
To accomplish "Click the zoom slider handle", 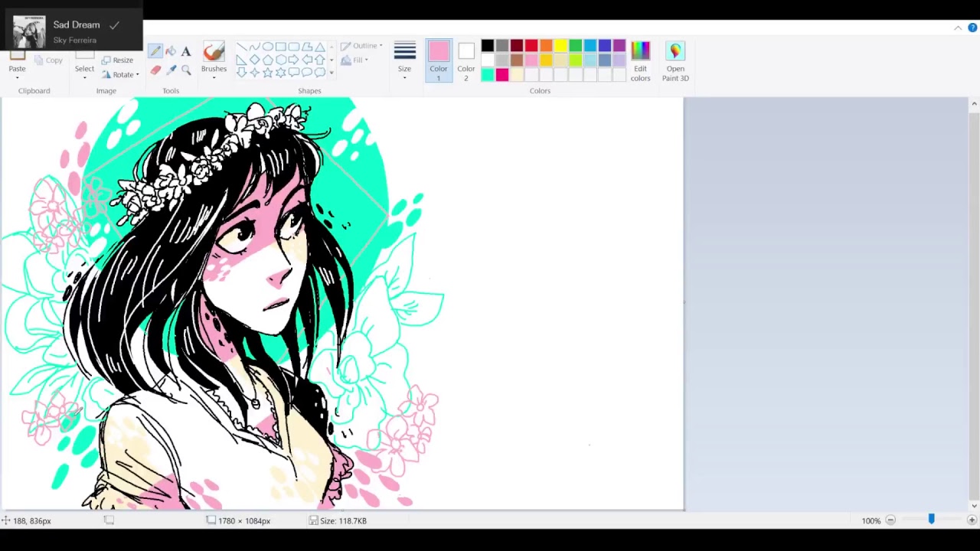I will tap(931, 520).
